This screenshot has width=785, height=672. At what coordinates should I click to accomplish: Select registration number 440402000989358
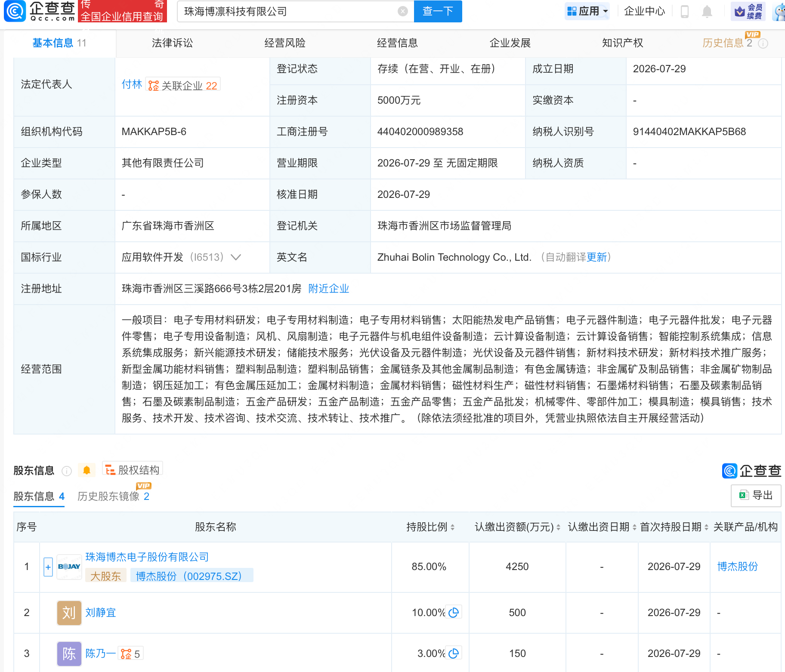pos(420,132)
